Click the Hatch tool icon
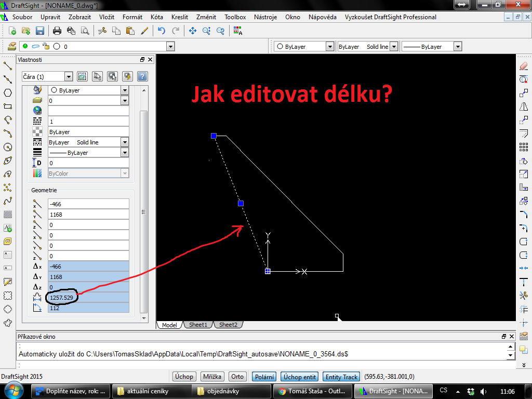 click(8, 215)
